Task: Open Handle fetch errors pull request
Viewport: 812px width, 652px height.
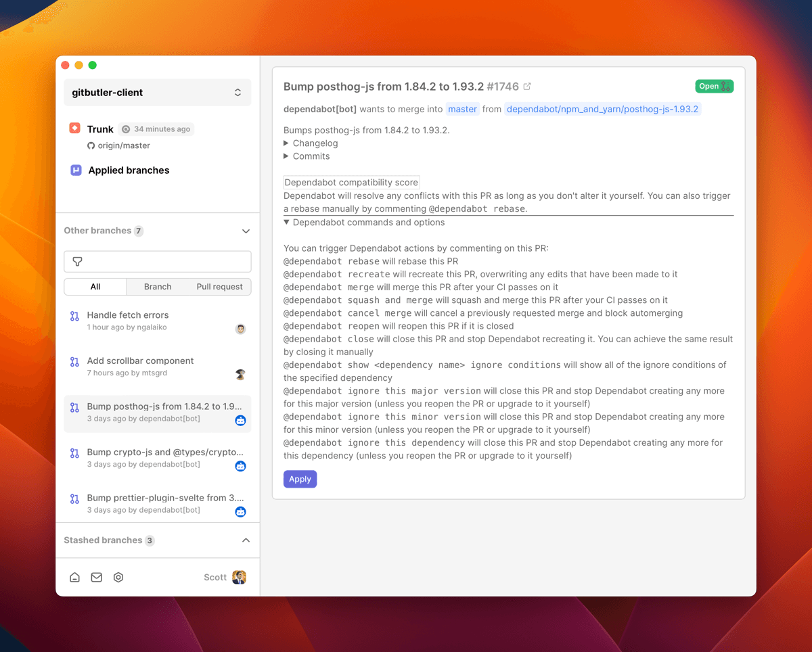Action: coord(157,322)
